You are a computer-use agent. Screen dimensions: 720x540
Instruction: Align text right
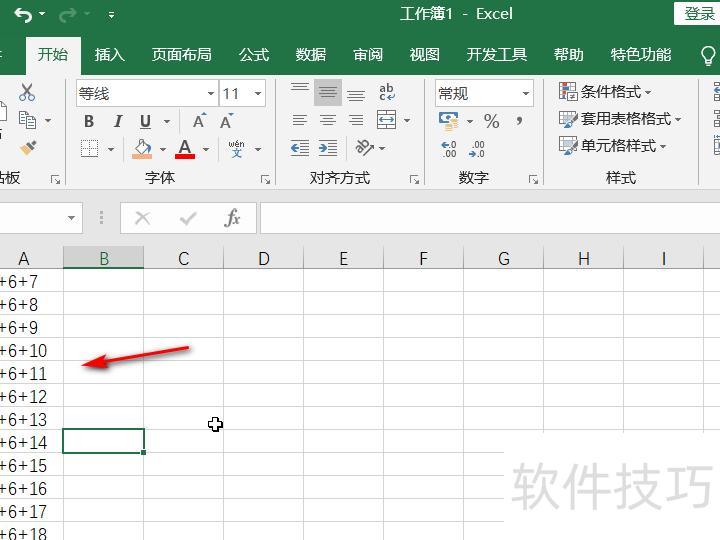(x=356, y=120)
